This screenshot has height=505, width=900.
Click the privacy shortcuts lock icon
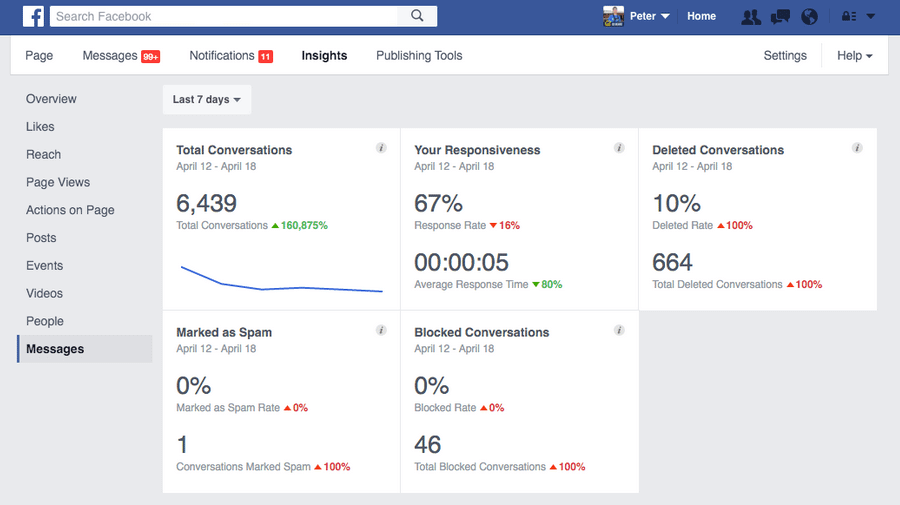click(x=849, y=16)
